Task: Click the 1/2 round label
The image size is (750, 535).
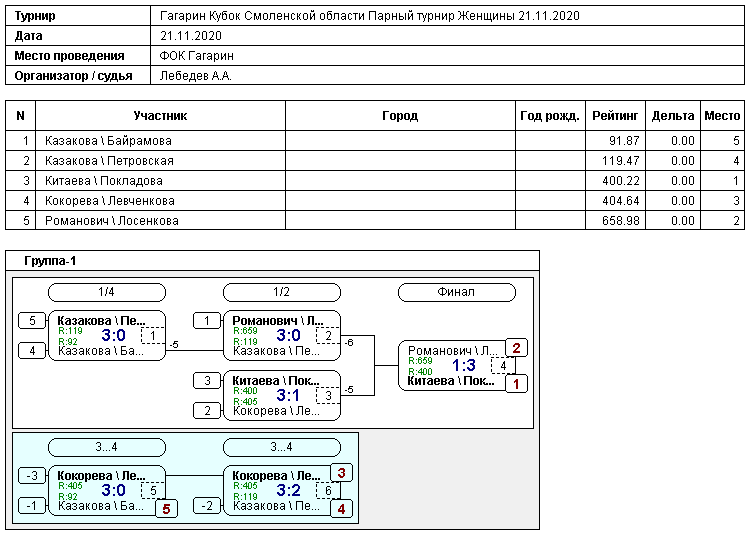Action: click(282, 292)
